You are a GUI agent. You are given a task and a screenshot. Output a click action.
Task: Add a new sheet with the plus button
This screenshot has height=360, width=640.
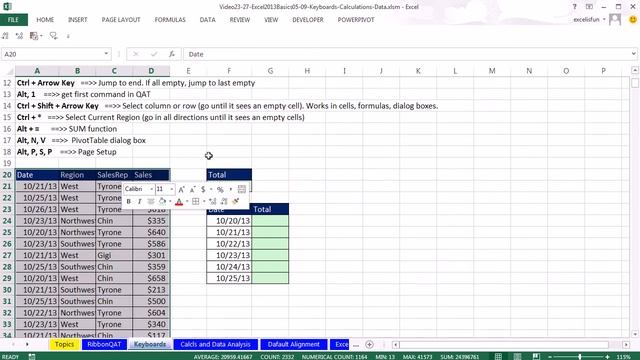[369, 345]
